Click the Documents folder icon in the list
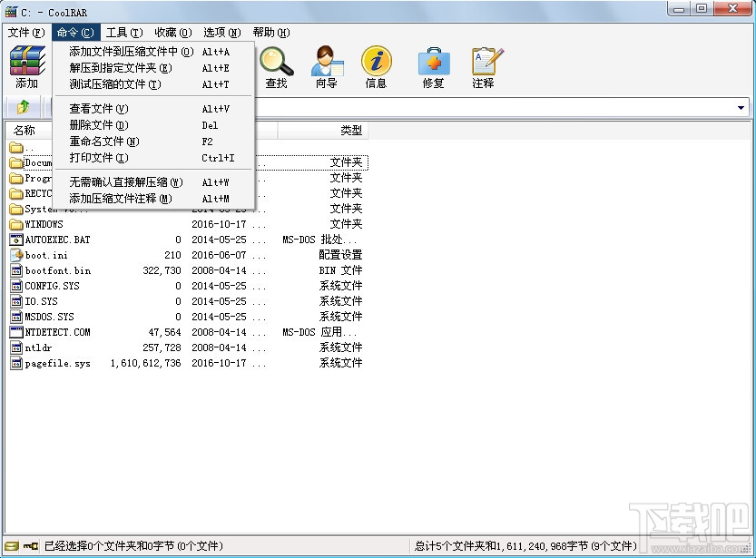The width and height of the screenshot is (756, 558). point(15,162)
